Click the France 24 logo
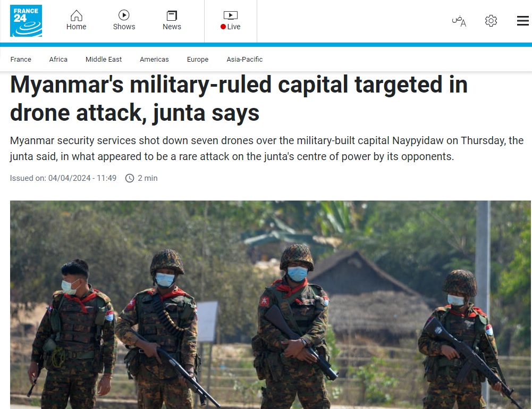 [x=26, y=21]
